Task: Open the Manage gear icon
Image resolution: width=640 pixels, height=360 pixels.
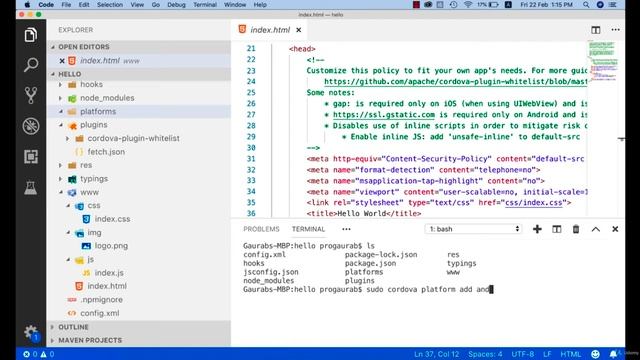Action: pyautogui.click(x=31, y=333)
